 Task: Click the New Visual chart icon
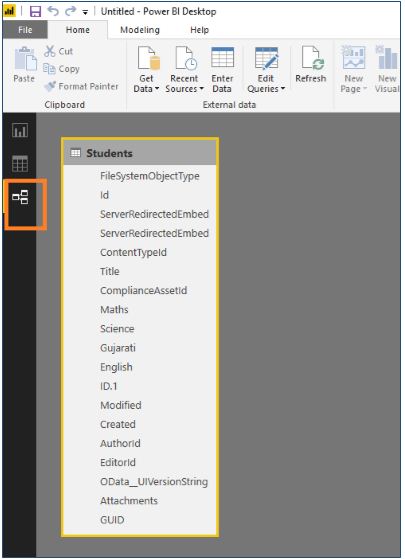coord(387,58)
